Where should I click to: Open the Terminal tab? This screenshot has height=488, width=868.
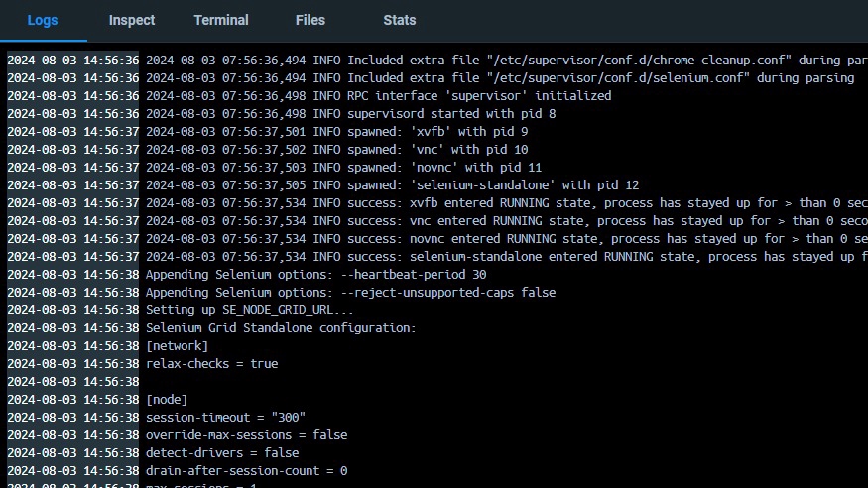pos(221,20)
